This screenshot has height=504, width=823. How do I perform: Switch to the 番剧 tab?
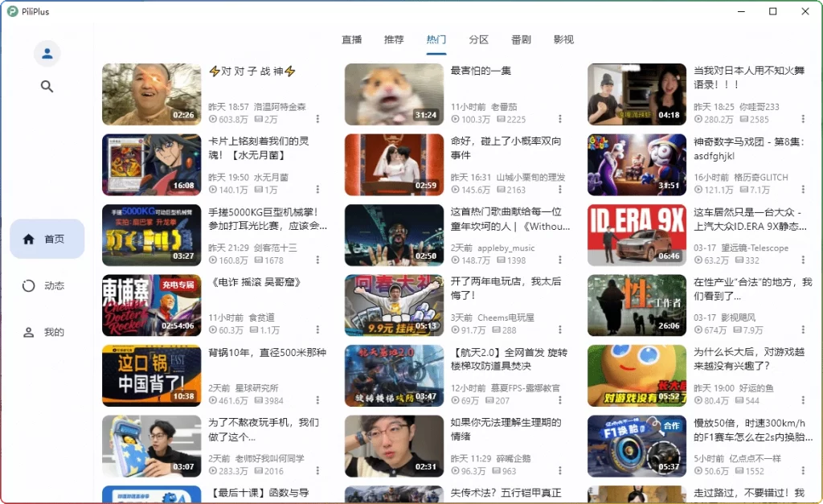pyautogui.click(x=521, y=39)
